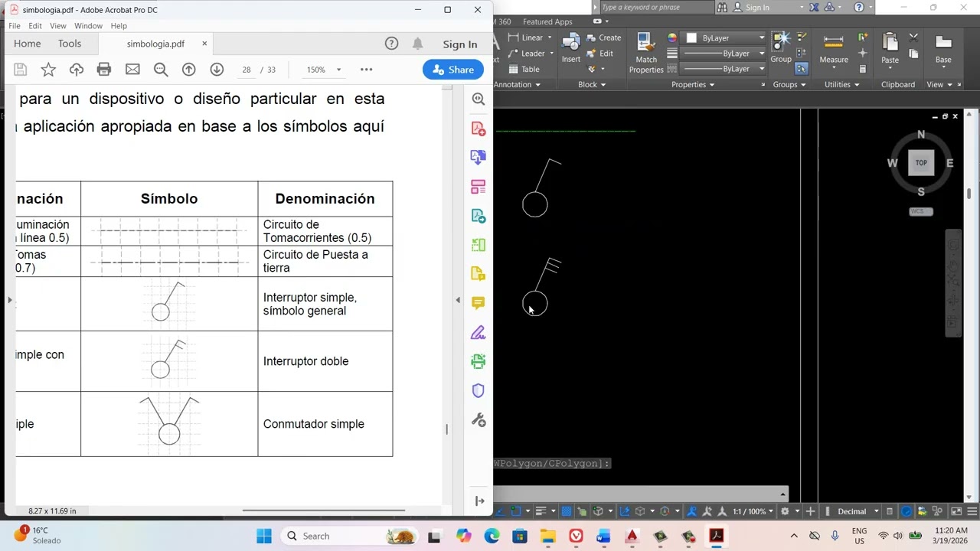
Task: Expand the Utilities panel title arrow
Action: 857,85
